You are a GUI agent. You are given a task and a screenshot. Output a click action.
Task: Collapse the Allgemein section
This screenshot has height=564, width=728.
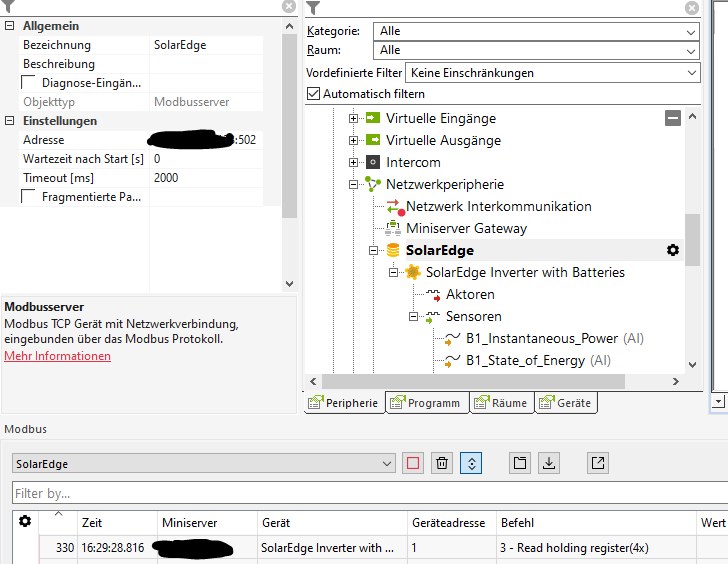coord(9,26)
